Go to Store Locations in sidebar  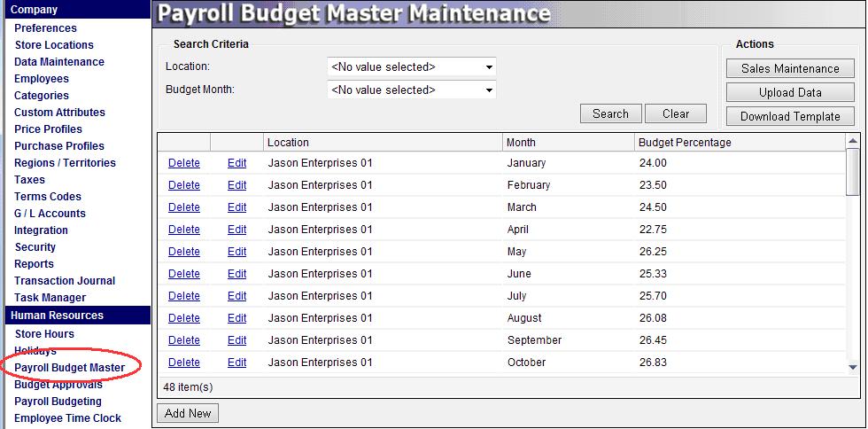tap(54, 45)
